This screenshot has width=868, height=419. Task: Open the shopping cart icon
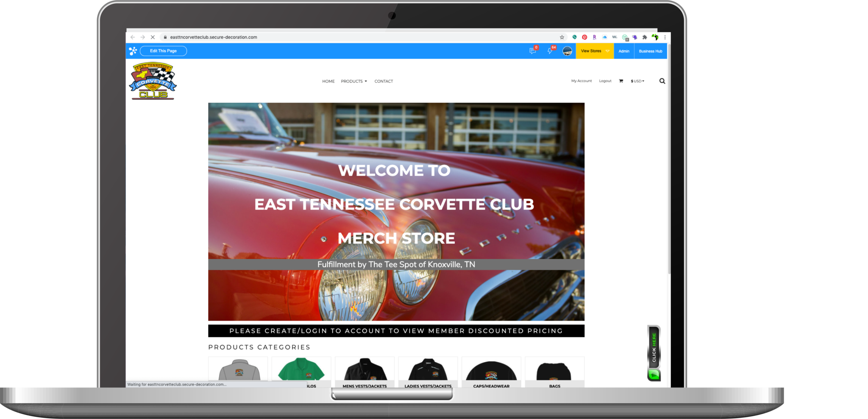[x=621, y=81]
